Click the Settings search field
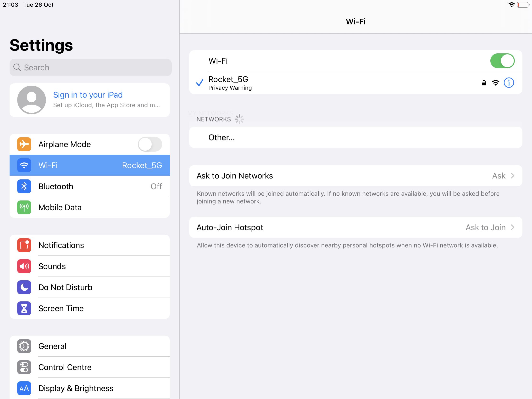This screenshot has width=532, height=399. pos(90,68)
